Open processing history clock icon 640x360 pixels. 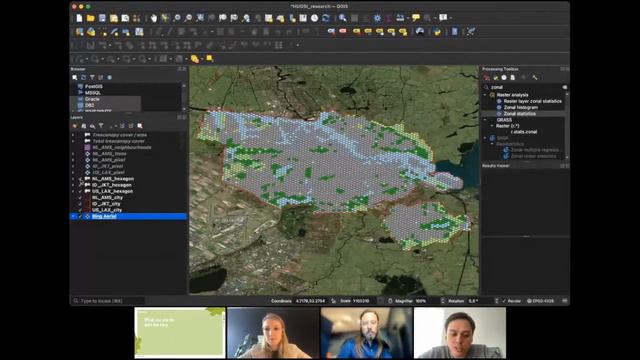point(504,78)
